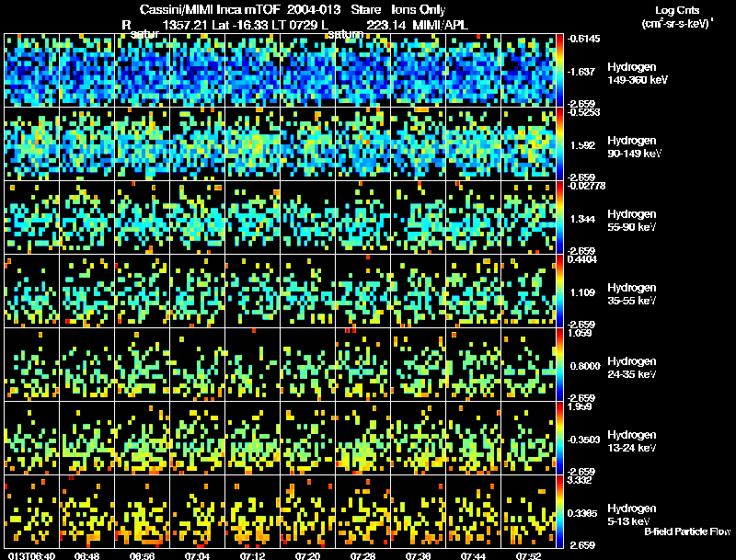Open the 5-13 keV panel at 06:56
736x560 pixels.
143,511
